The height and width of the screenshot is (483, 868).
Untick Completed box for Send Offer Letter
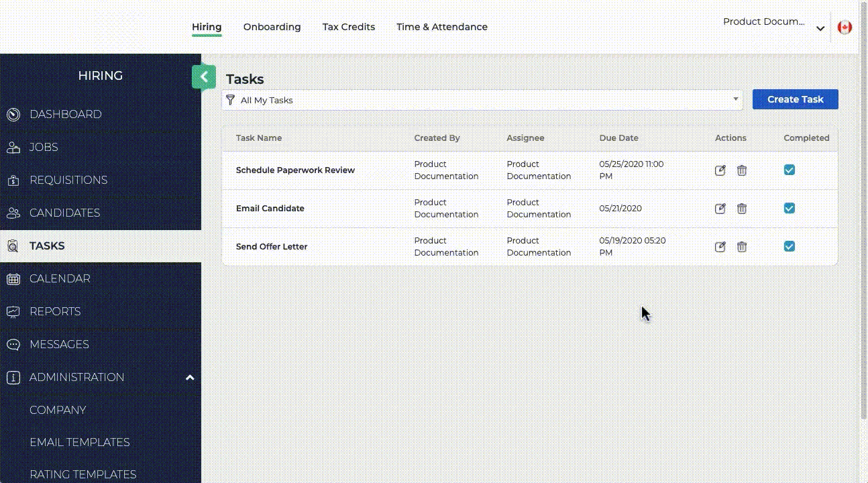(x=789, y=246)
